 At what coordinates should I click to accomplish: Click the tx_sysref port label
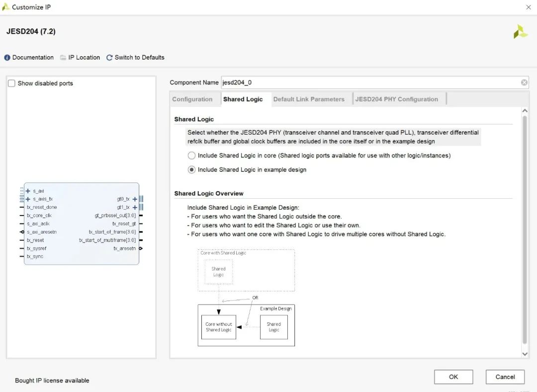click(36, 248)
